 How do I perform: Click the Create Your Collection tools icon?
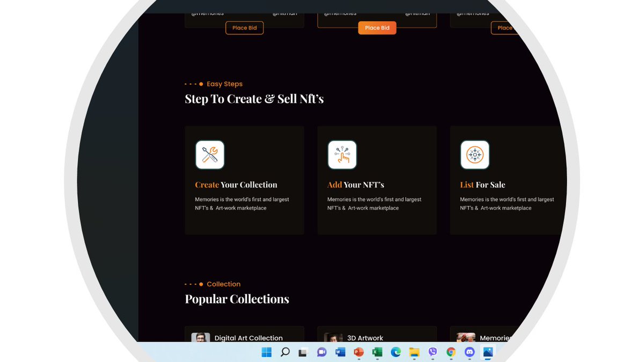(x=210, y=154)
